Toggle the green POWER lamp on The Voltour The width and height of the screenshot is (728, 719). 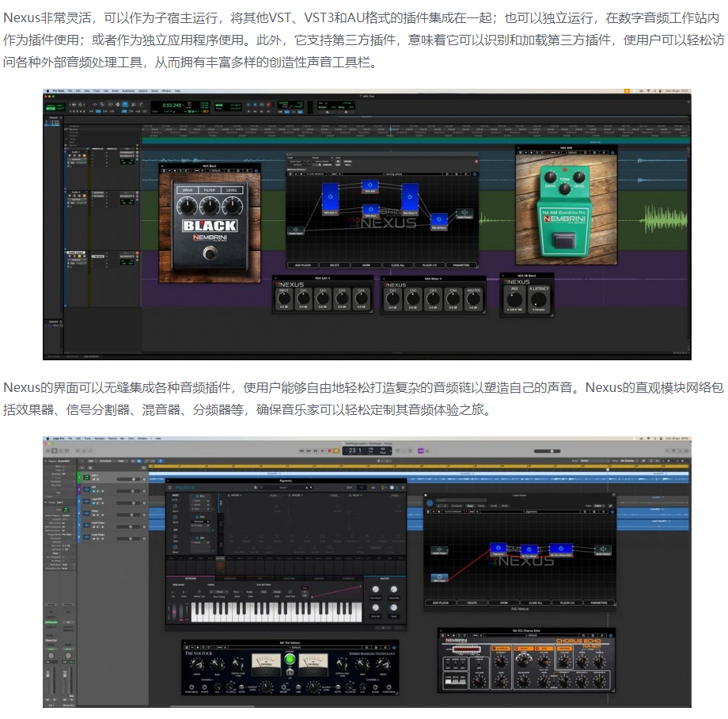290,659
